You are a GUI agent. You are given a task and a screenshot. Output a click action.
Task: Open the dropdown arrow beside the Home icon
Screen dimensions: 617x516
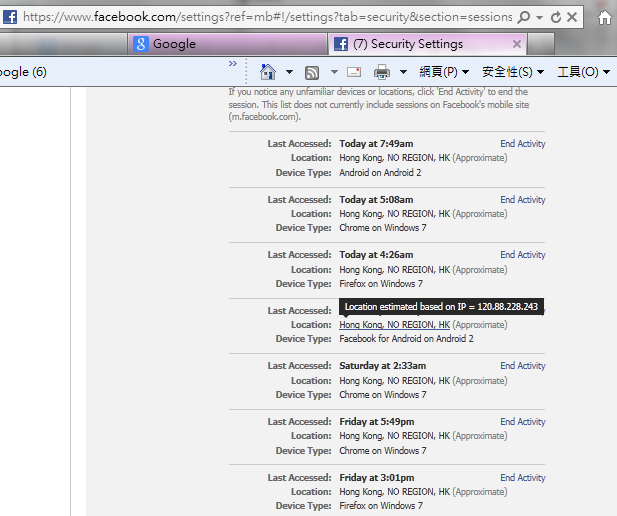tap(289, 72)
